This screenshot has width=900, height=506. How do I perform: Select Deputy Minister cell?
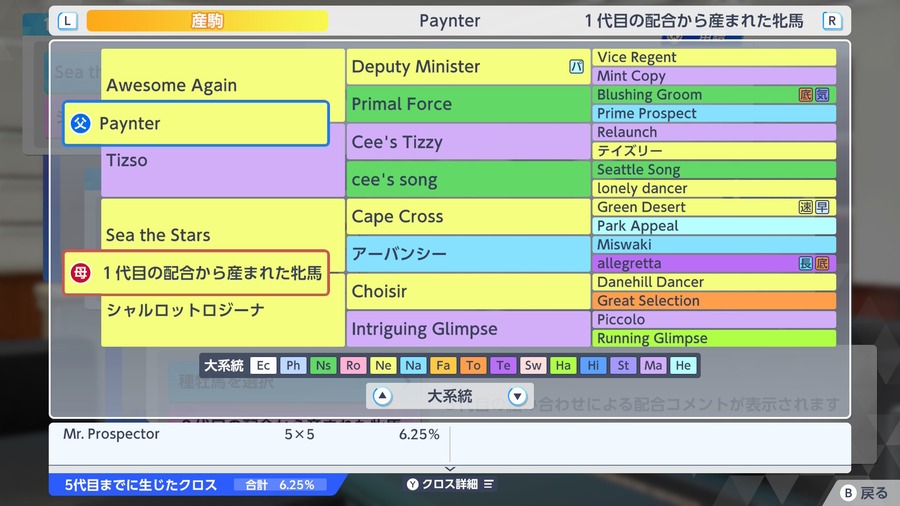pos(468,67)
